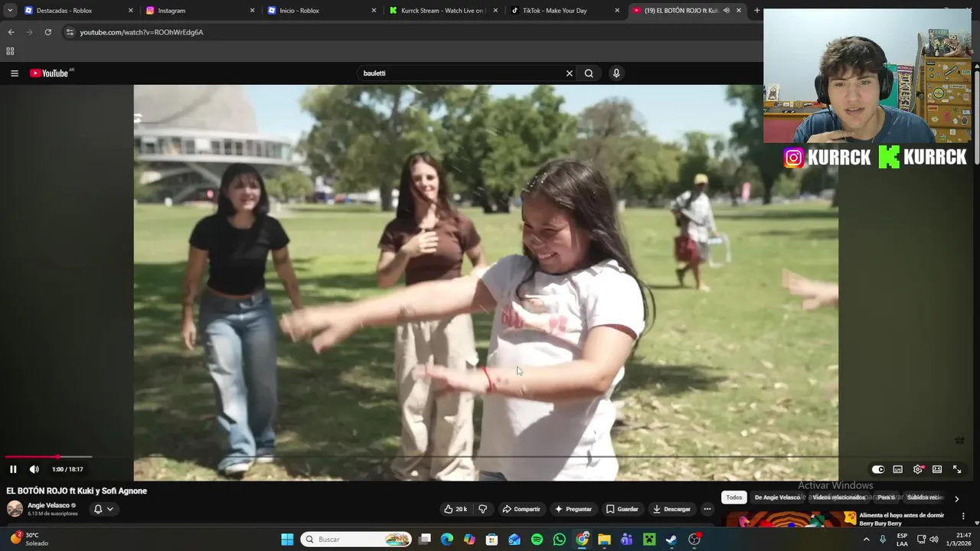Click the Angie Velasco channel avatar
The height and width of the screenshot is (551, 980).
(x=15, y=509)
